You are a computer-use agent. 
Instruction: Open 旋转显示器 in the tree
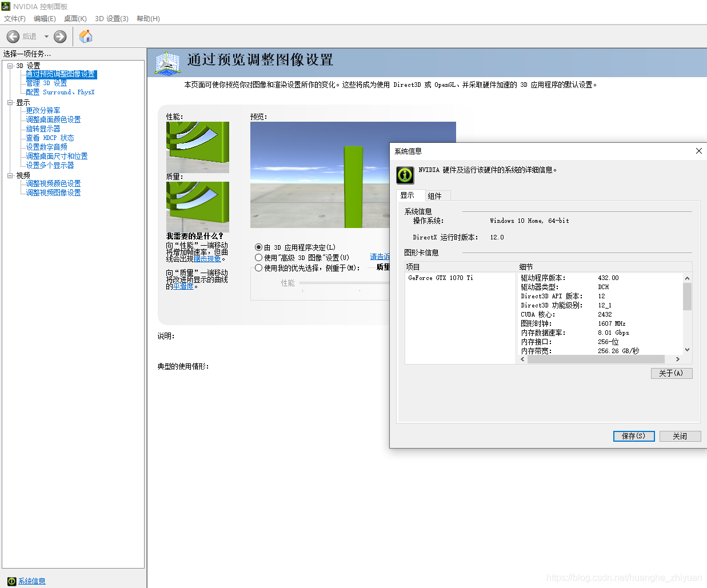pyautogui.click(x=43, y=129)
